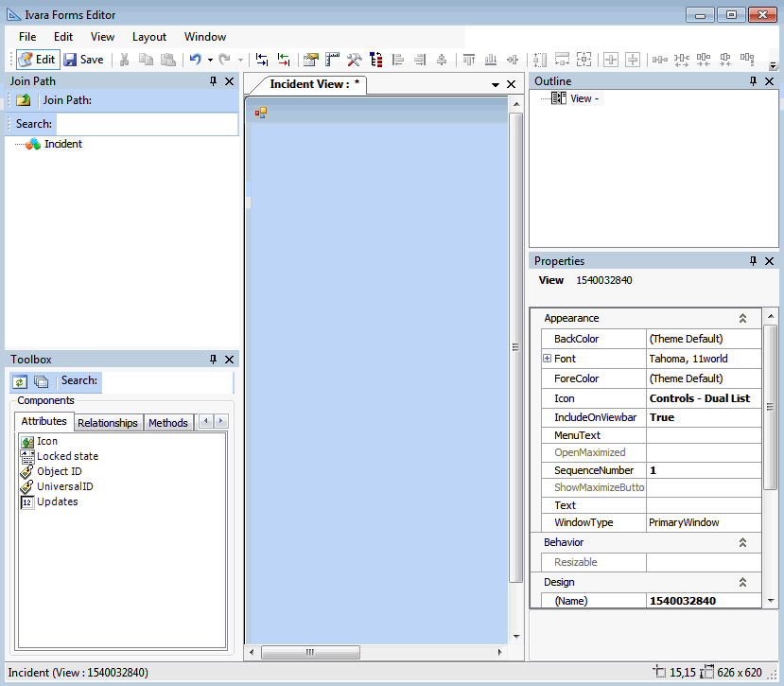
Task: Open the Undo history dropdown arrow
Action: click(210, 60)
